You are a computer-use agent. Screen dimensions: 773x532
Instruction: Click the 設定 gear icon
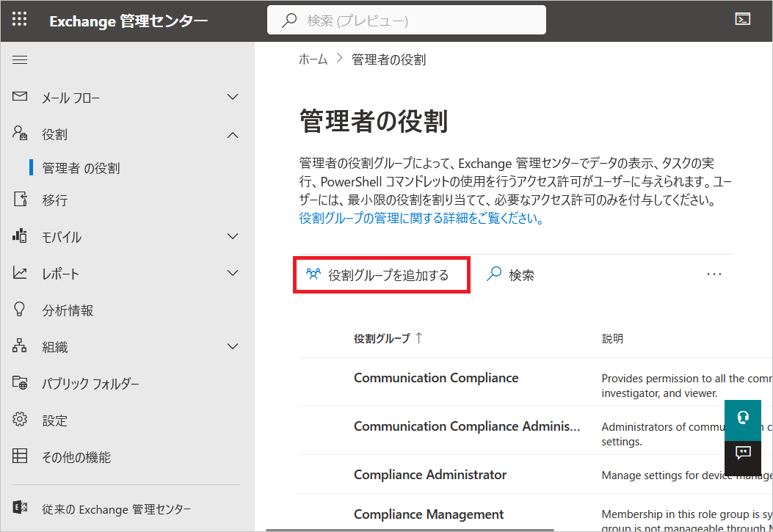pyautogui.click(x=20, y=419)
